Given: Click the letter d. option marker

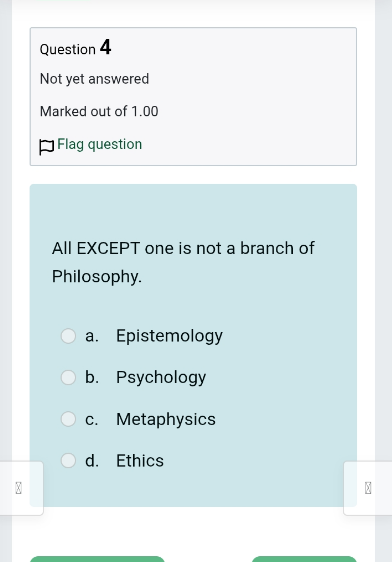Looking at the screenshot, I should click(92, 461).
